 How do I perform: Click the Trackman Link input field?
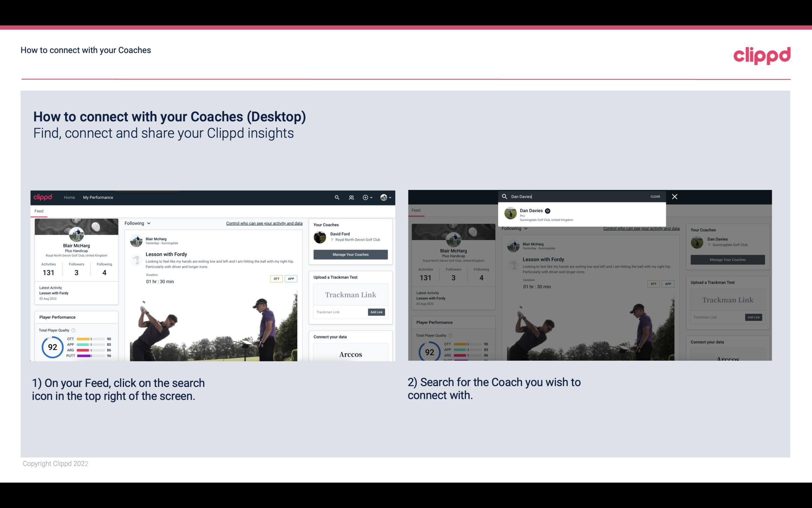pos(339,311)
